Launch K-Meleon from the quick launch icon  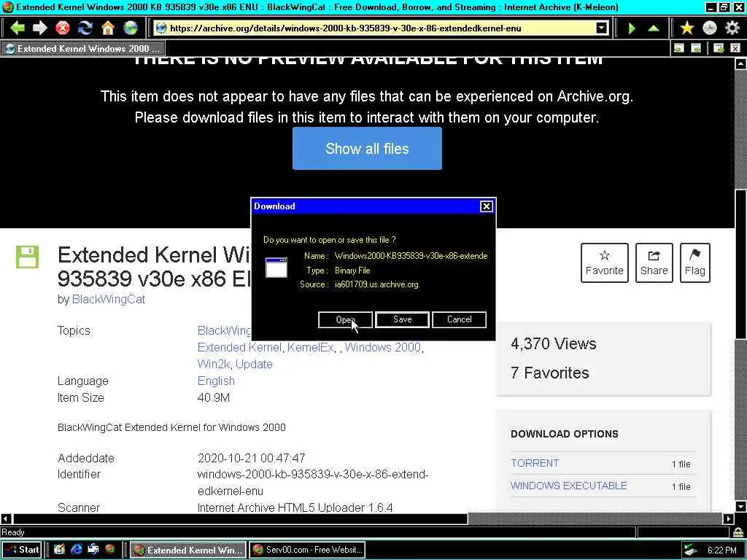tap(110, 550)
